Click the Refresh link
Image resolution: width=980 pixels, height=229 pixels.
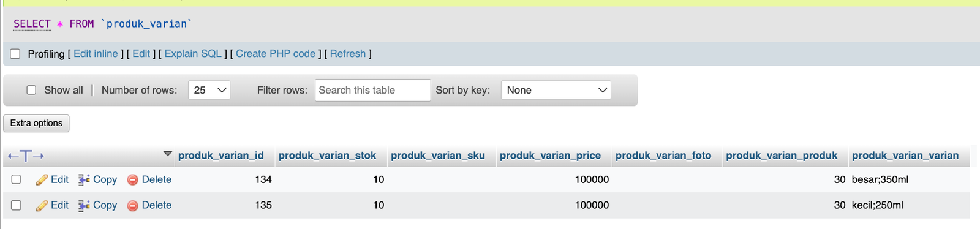348,54
